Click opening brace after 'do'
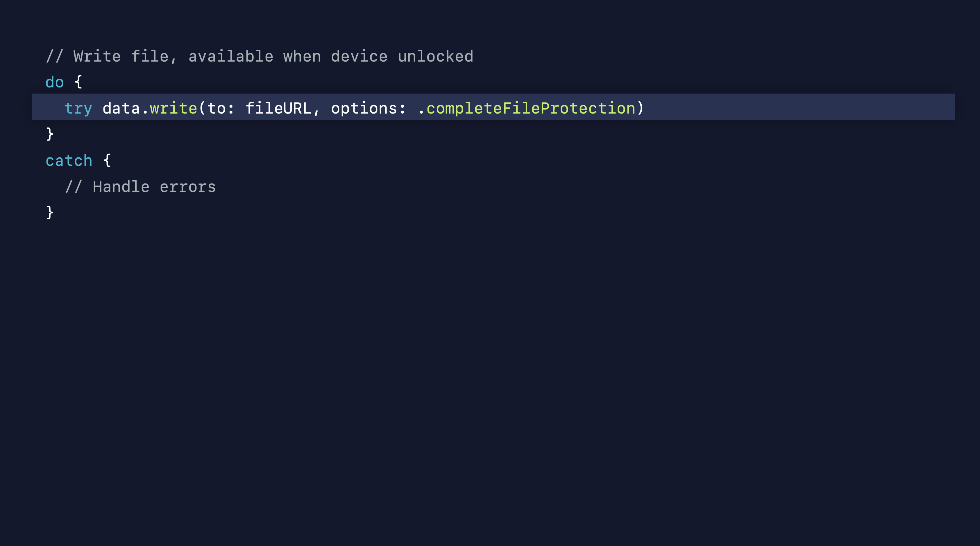This screenshot has width=980, height=546. (78, 82)
